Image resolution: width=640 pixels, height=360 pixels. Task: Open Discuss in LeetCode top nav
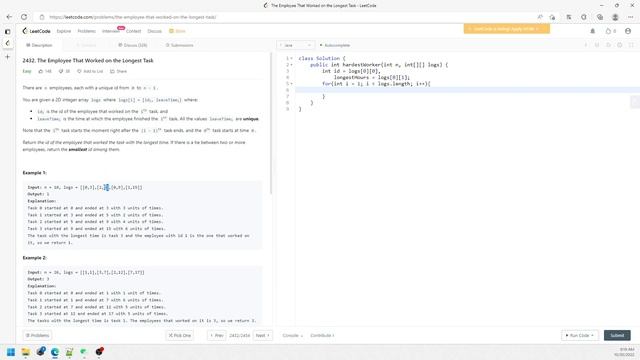point(154,31)
